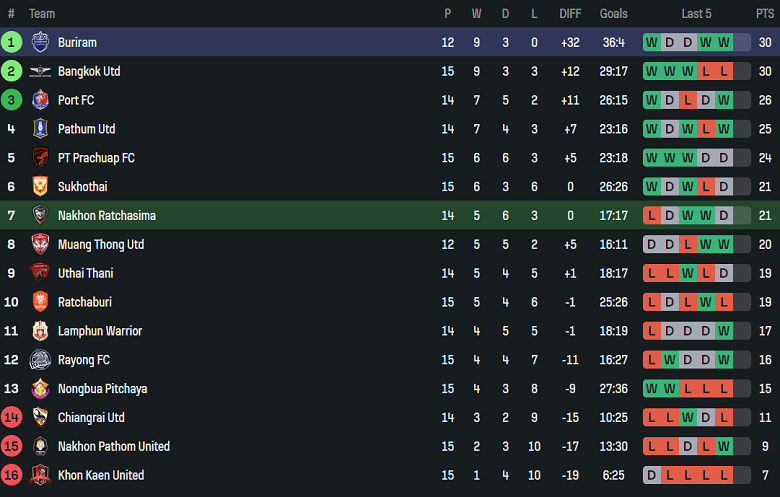Click the Buriram club crest icon
780x497 pixels.
(40, 42)
